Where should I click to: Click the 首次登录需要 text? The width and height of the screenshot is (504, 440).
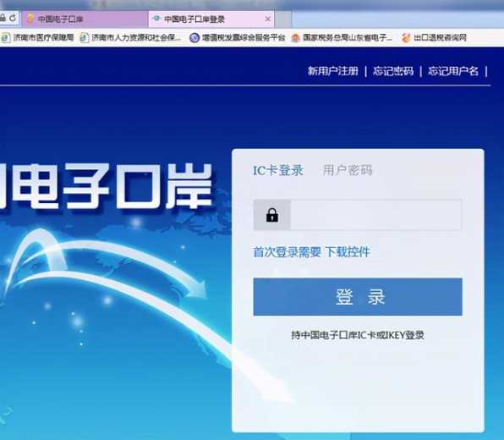pyautogui.click(x=287, y=252)
